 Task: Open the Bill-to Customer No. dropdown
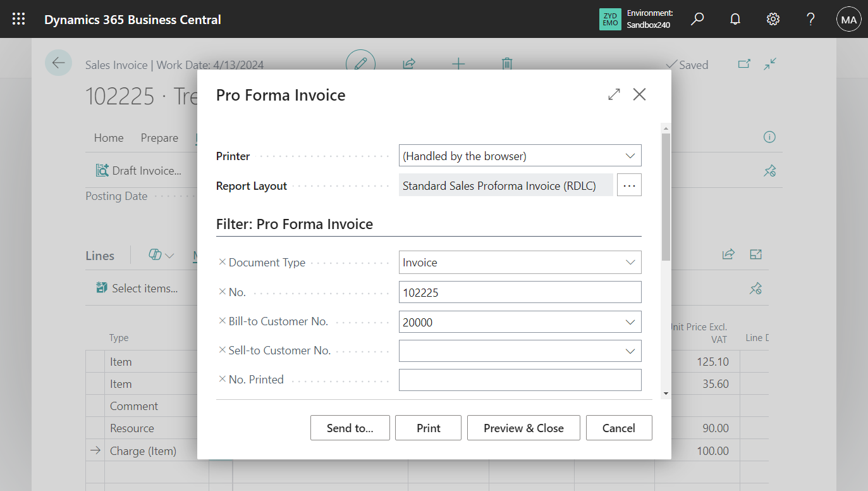click(x=630, y=321)
